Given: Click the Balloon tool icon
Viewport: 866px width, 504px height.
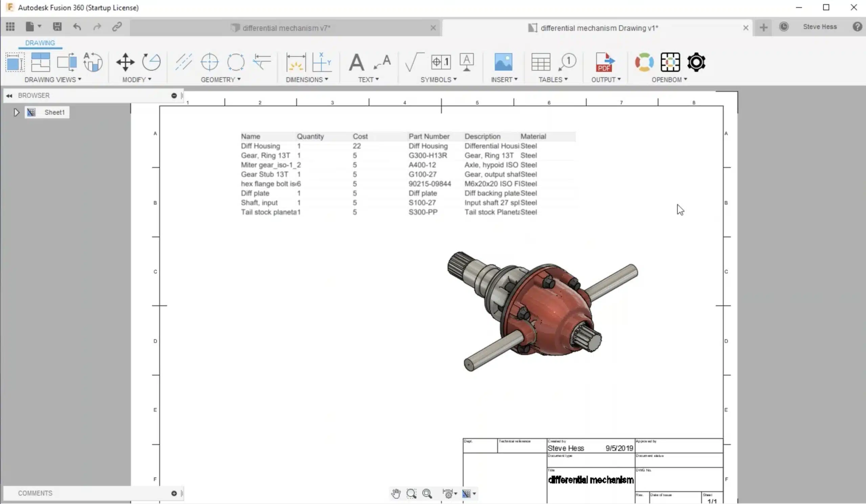Looking at the screenshot, I should pyautogui.click(x=567, y=62).
